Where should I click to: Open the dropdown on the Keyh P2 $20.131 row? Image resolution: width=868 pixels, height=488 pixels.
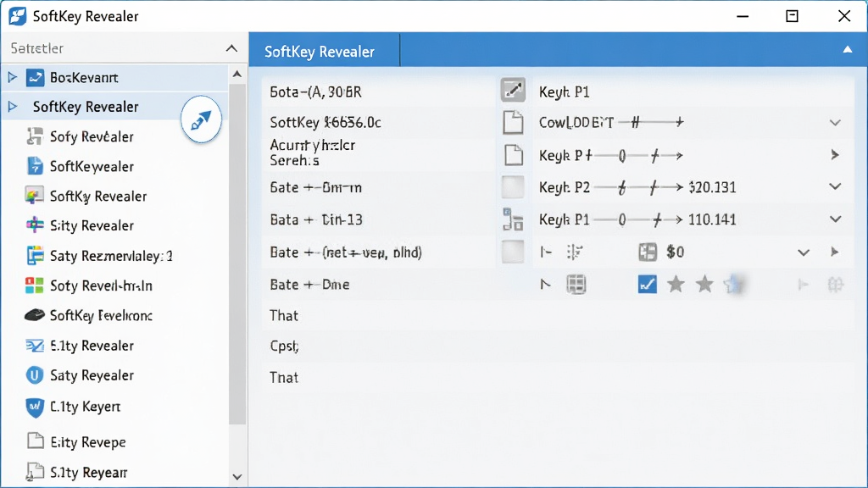[x=835, y=187]
